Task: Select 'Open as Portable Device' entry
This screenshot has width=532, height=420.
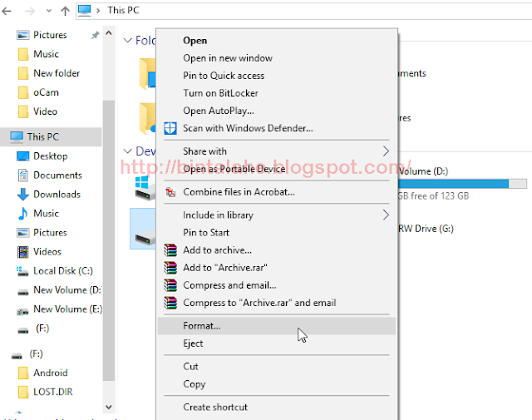Action: (234, 169)
